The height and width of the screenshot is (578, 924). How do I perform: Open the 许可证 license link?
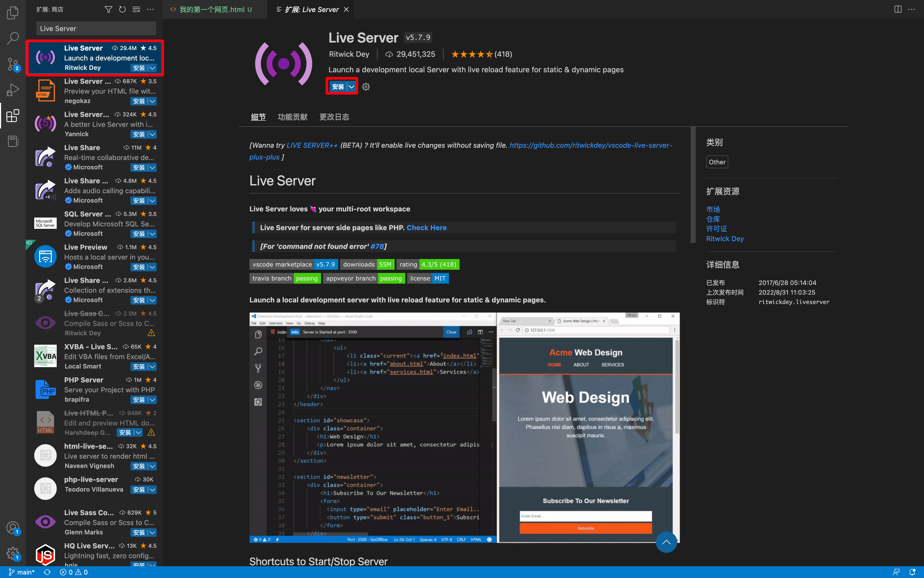pyautogui.click(x=716, y=229)
